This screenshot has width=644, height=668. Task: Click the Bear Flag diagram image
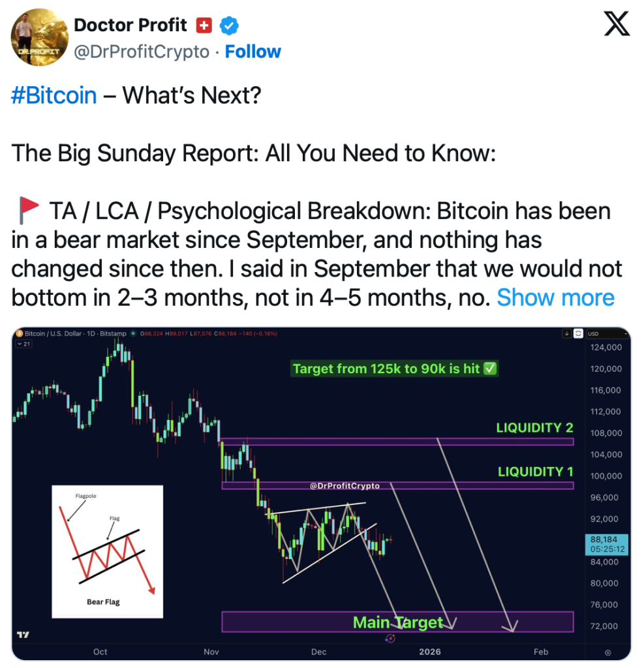point(107,551)
